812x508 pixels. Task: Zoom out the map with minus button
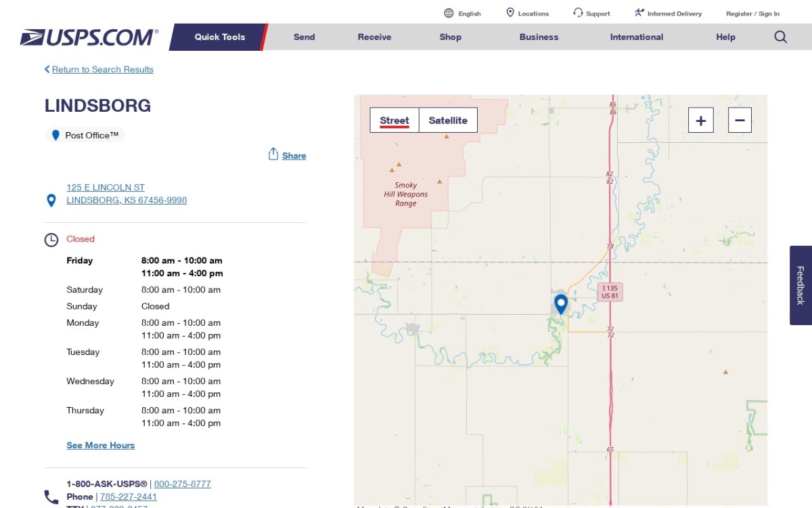(x=740, y=121)
